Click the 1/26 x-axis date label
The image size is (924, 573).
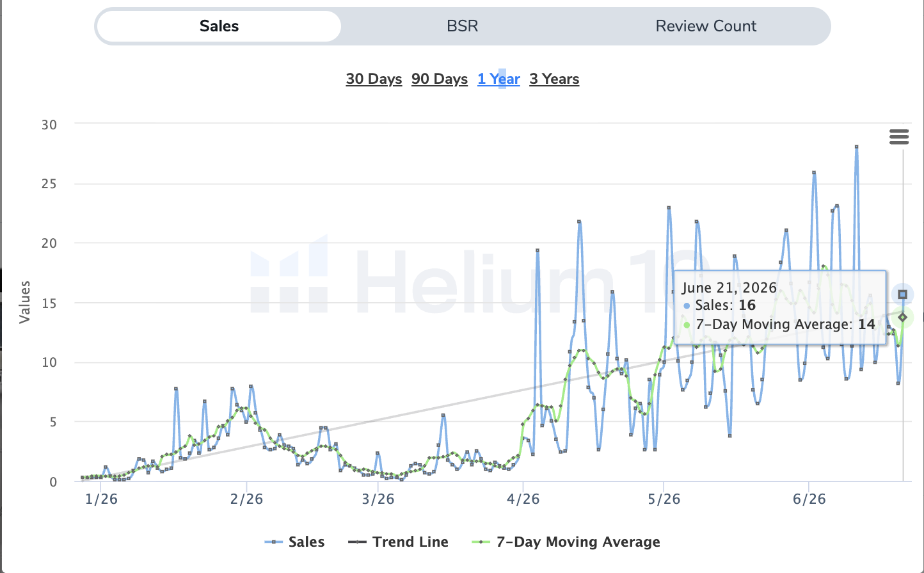point(101,499)
